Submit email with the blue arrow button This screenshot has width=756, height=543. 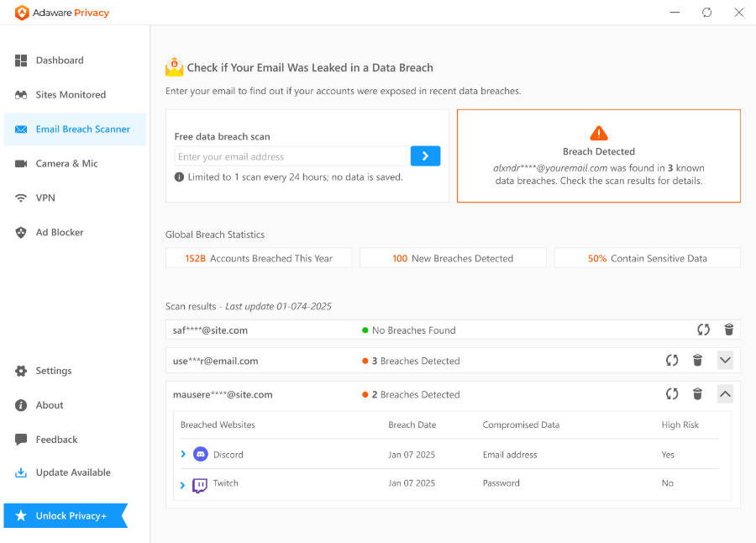click(x=425, y=156)
